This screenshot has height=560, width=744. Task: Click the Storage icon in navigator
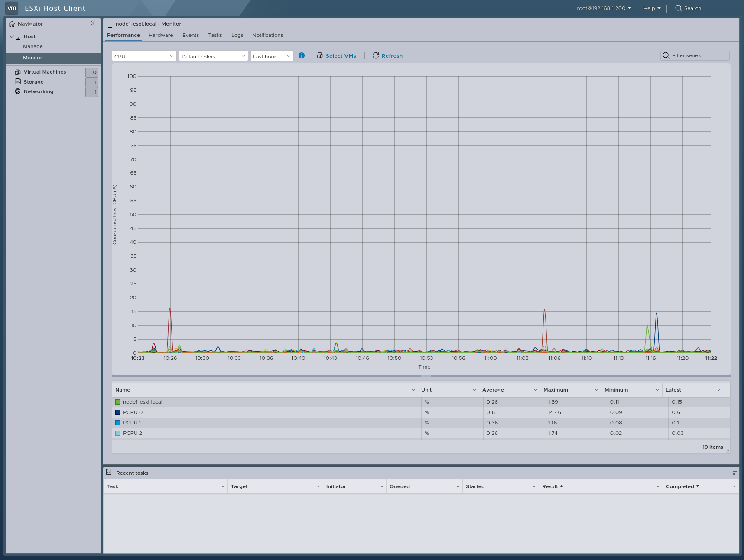(17, 81)
